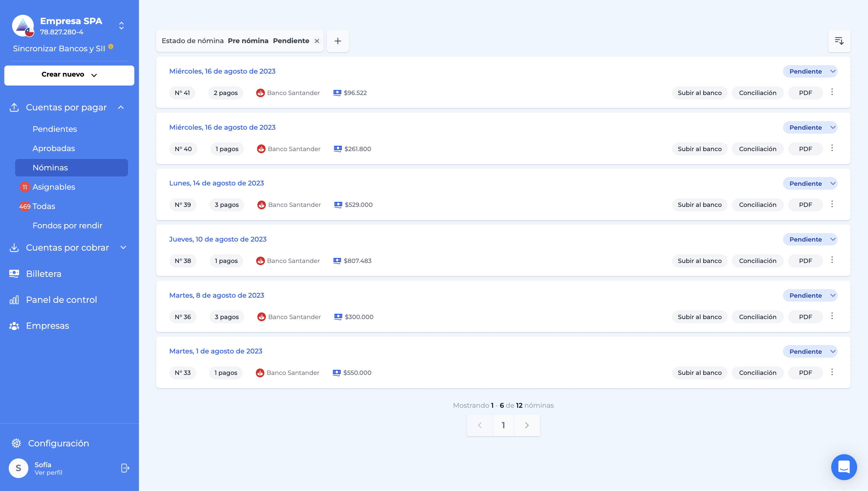Screen dimensions: 868x491
Task: Click the Cuentas por cobrar download icon
Action: tap(14, 248)
